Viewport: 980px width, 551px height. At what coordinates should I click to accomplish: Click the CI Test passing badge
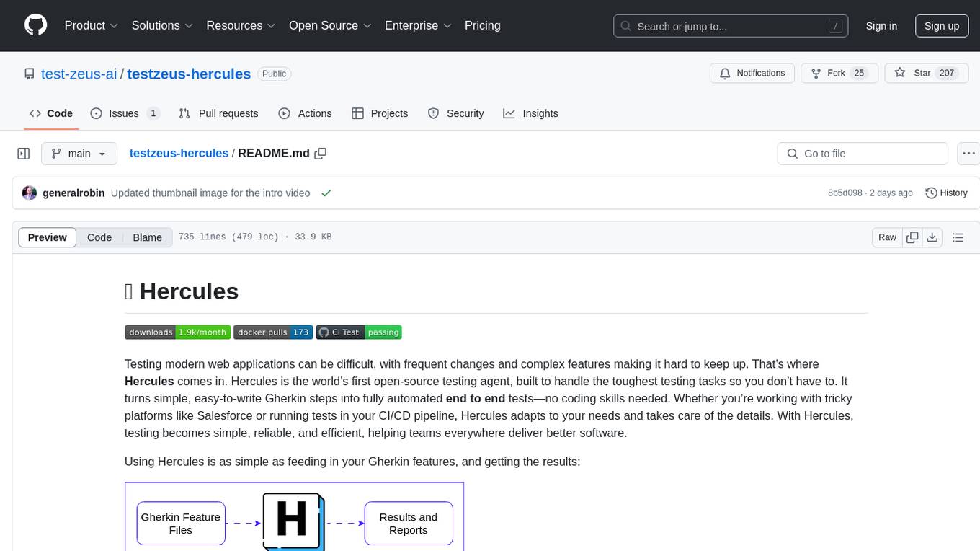[x=358, y=332]
